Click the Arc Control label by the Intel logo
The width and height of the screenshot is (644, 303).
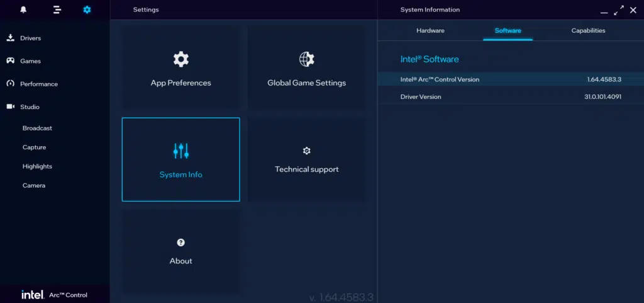tap(68, 295)
